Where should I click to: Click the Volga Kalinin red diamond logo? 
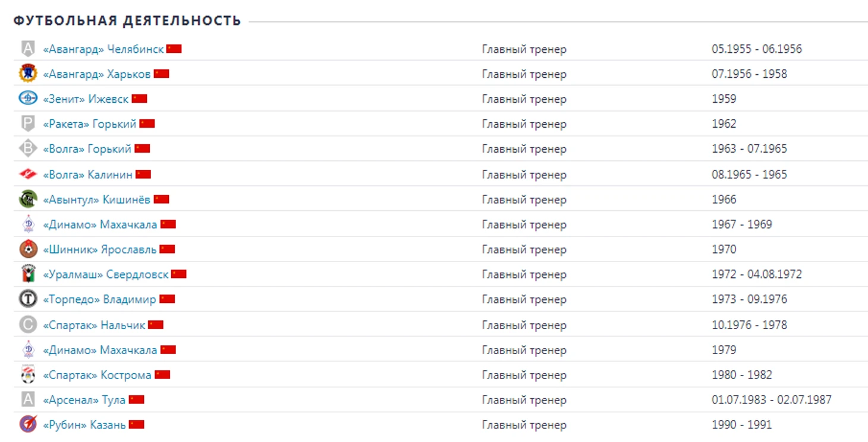click(x=28, y=174)
